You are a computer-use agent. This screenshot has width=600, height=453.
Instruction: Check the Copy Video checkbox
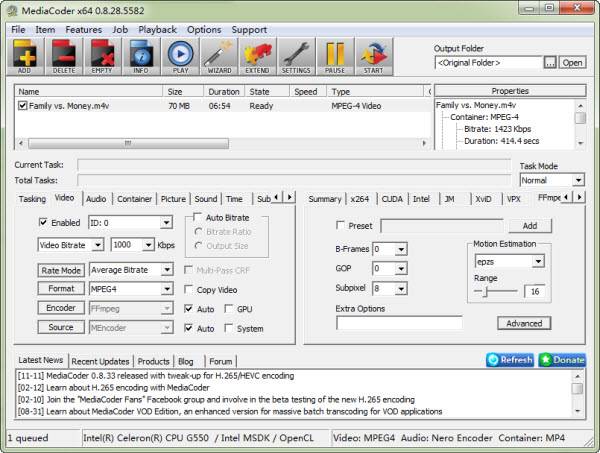[x=189, y=289]
